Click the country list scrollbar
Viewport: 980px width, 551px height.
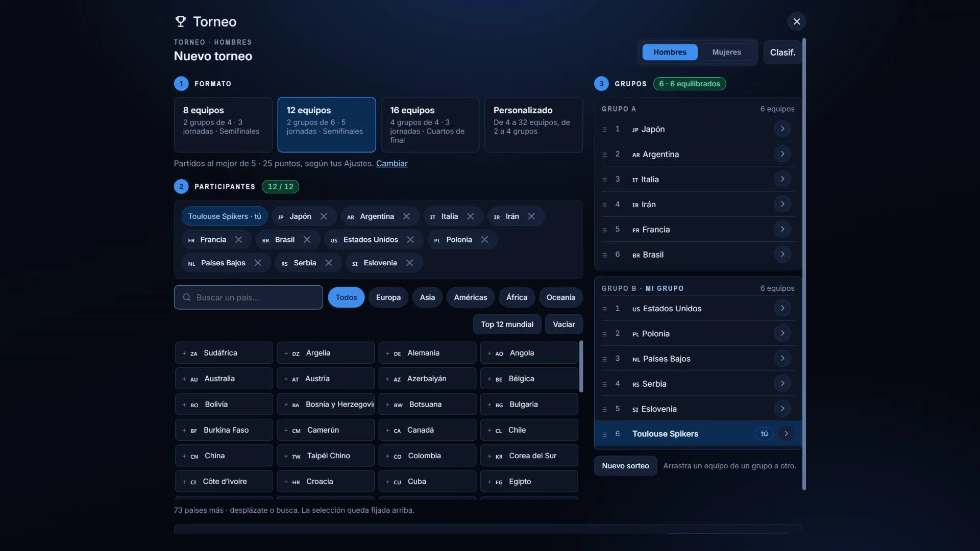(x=581, y=366)
